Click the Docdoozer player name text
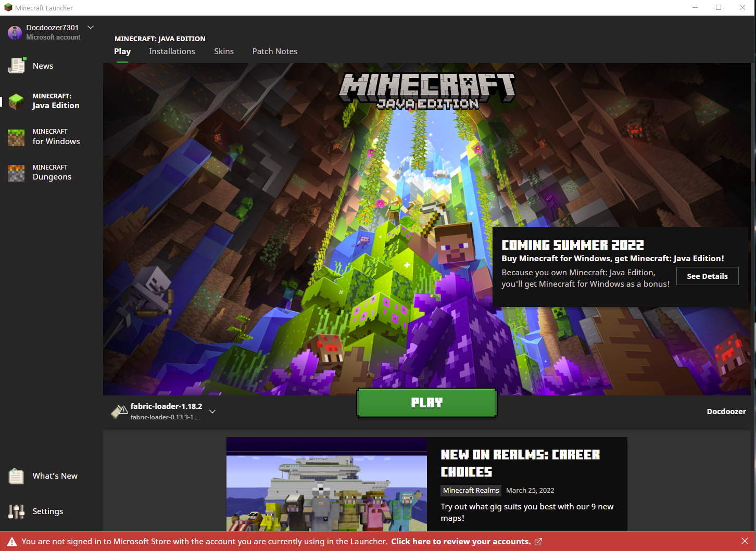The width and height of the screenshot is (756, 551). [x=726, y=412]
